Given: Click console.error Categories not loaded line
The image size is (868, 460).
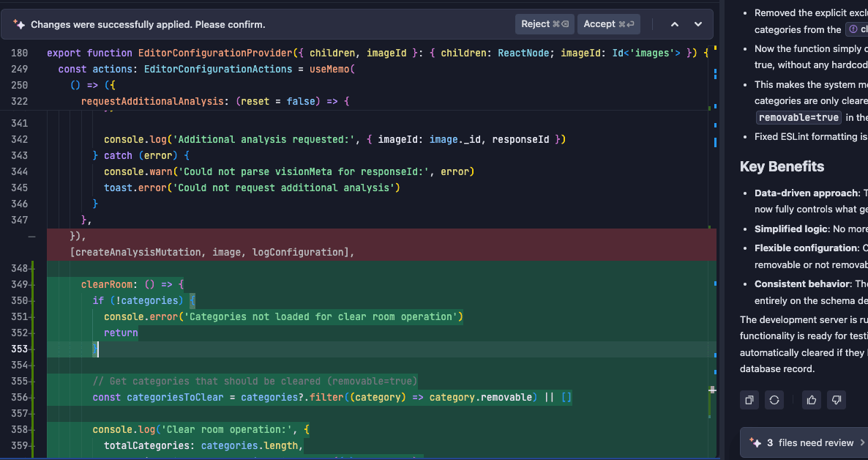Looking at the screenshot, I should [283, 316].
